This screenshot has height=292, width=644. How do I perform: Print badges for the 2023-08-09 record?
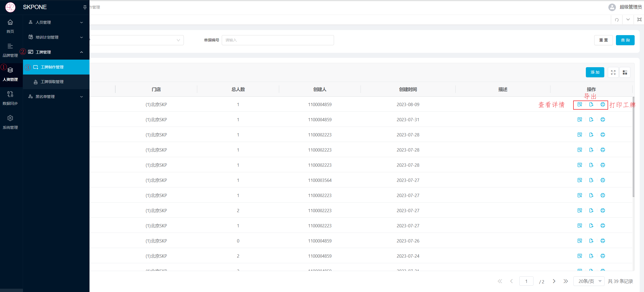pos(603,104)
